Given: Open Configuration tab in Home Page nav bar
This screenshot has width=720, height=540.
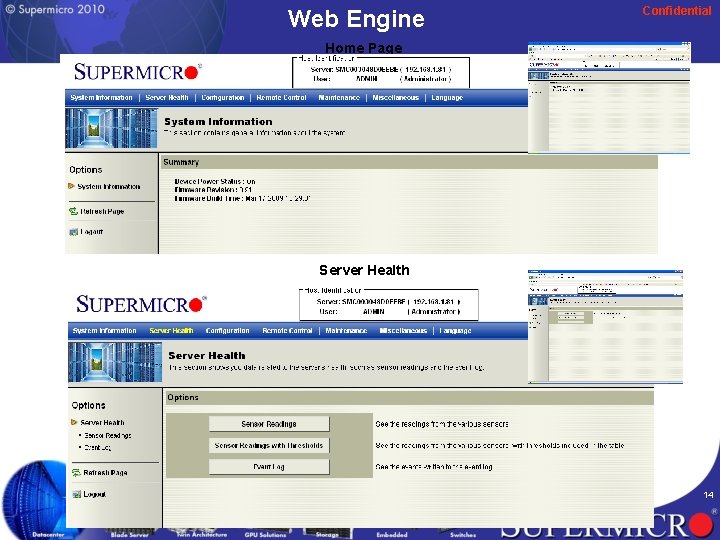Looking at the screenshot, I should 223,98.
